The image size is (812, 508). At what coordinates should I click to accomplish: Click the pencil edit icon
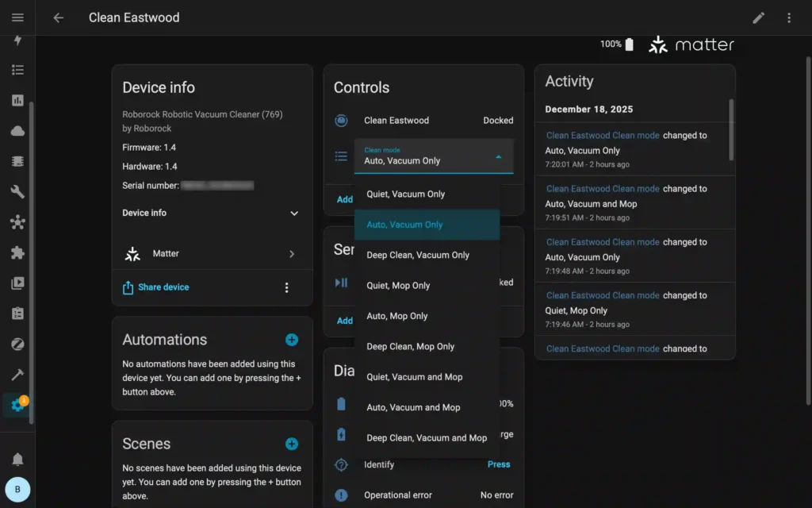tap(759, 17)
